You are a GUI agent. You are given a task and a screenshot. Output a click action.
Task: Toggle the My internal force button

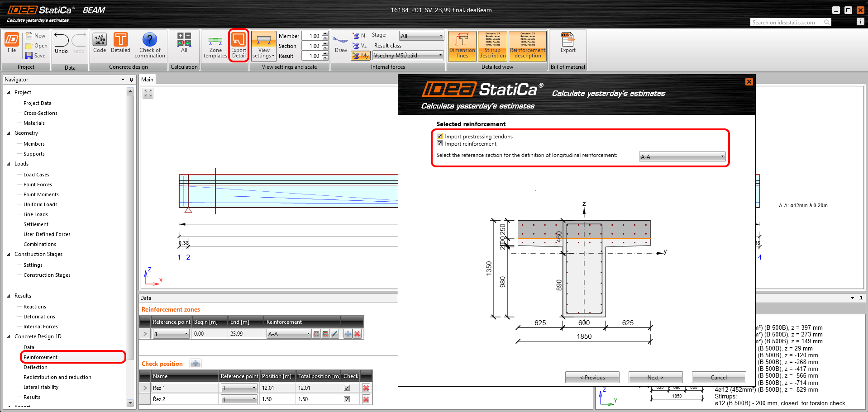[361, 56]
